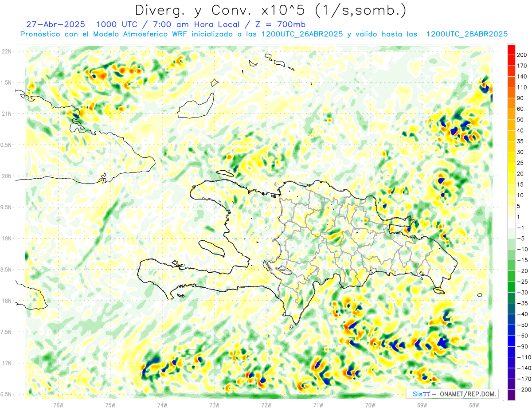Click the '-140' colorbar value
Image resolution: width=532 pixels, height=411 pixels.
[x=524, y=368]
